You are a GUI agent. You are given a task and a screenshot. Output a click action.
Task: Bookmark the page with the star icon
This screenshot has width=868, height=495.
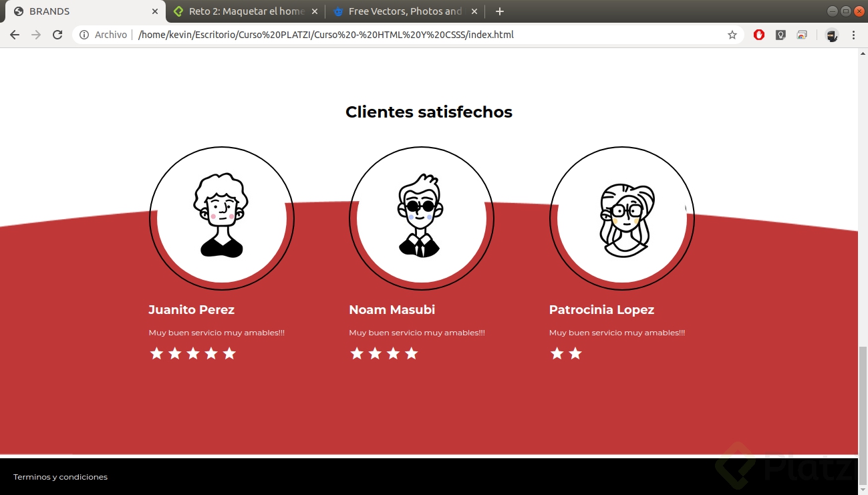point(732,34)
